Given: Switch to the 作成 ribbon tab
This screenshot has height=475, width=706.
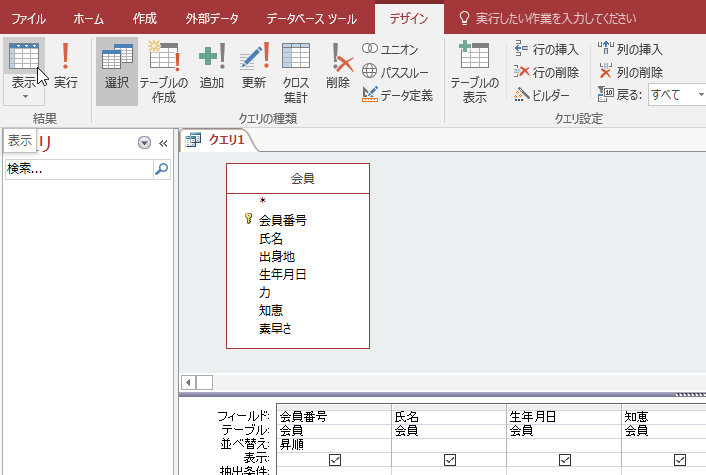Looking at the screenshot, I should (145, 18).
